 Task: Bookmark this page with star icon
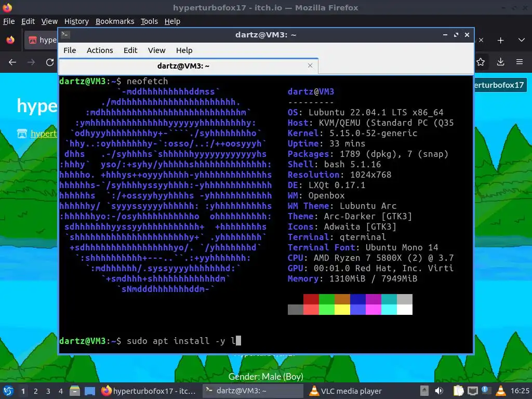coord(481,62)
